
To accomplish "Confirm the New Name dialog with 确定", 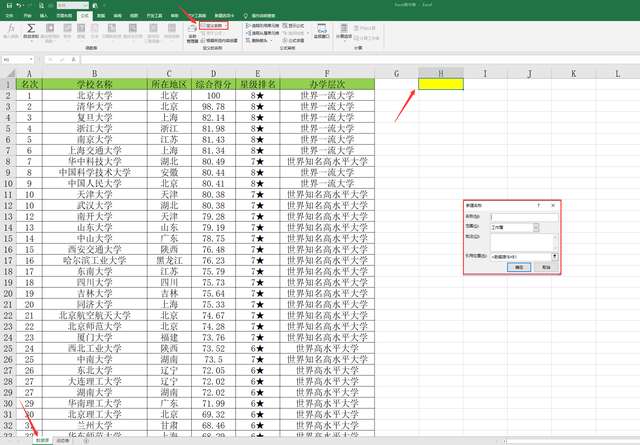I will coord(519,268).
